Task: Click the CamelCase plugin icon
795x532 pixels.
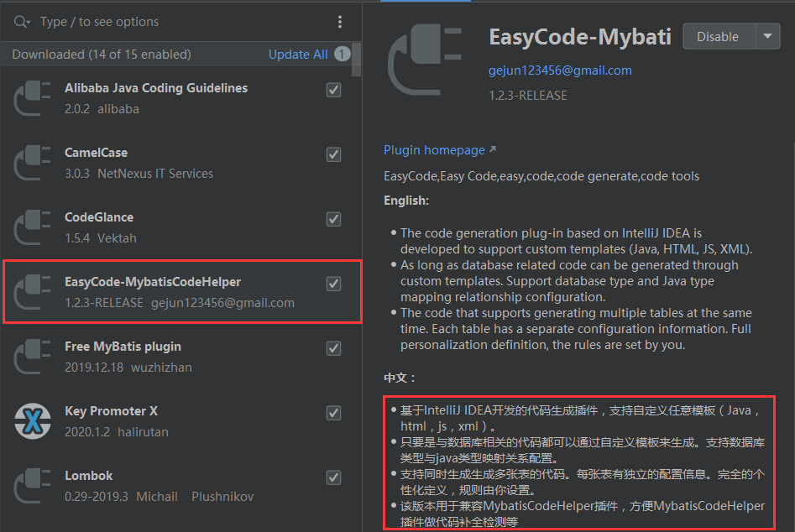Action: pos(33,163)
